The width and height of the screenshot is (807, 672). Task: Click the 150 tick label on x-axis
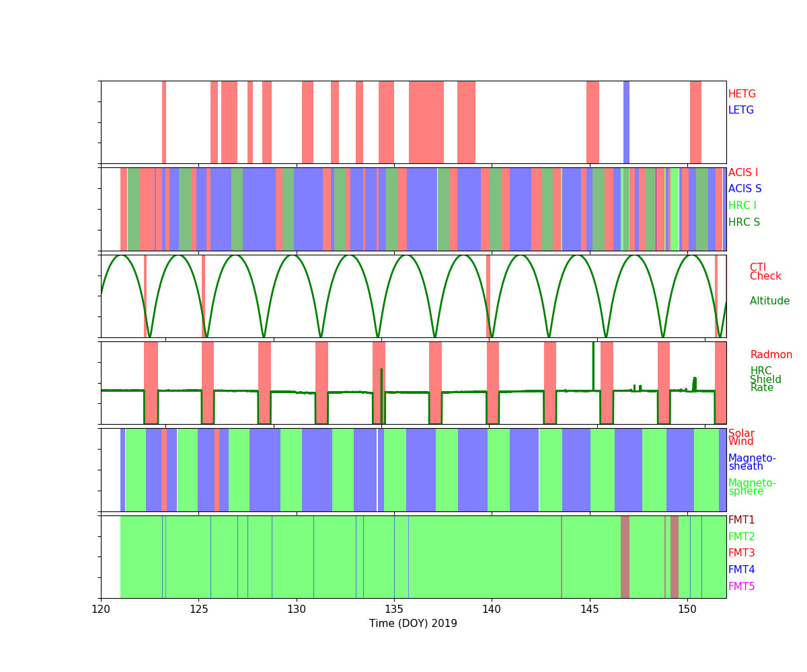687,610
